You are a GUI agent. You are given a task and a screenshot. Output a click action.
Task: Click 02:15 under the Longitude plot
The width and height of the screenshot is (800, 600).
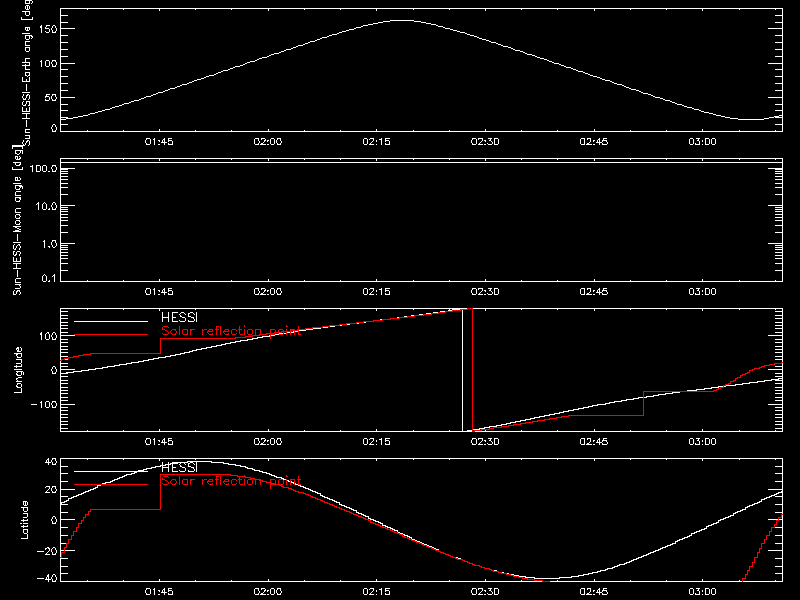pos(377,441)
